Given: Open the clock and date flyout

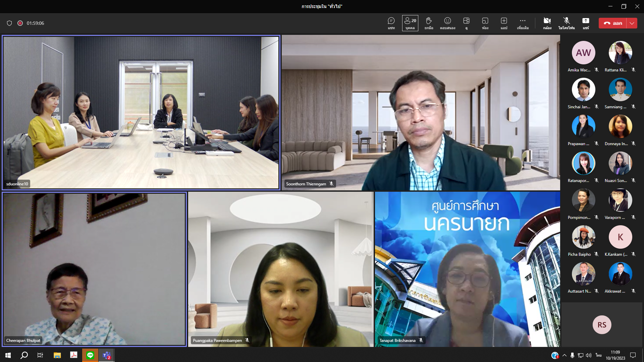Looking at the screenshot, I should (x=615, y=355).
